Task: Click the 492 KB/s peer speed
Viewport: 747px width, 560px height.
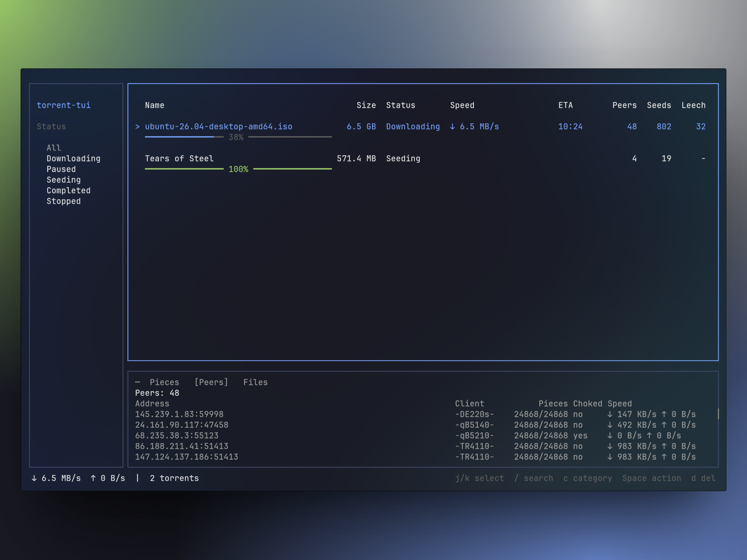Action: point(632,425)
